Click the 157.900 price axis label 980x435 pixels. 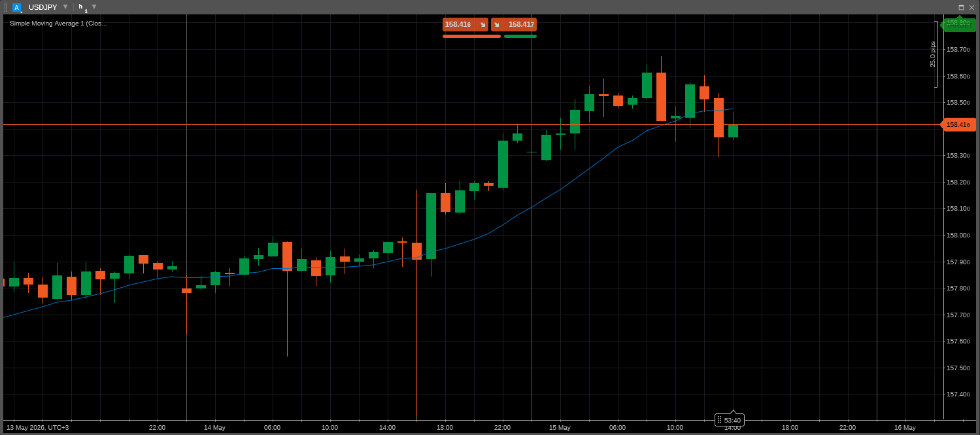pyautogui.click(x=958, y=262)
